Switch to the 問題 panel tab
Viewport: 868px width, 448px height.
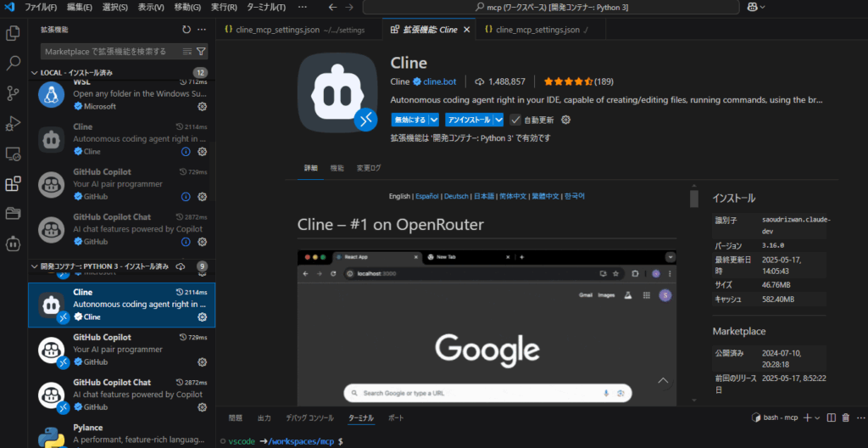click(x=236, y=418)
